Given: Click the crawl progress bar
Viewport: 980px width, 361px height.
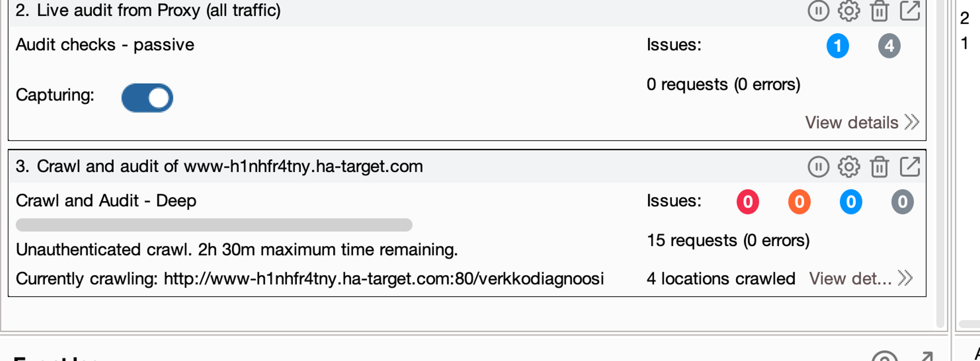Looking at the screenshot, I should [x=214, y=225].
